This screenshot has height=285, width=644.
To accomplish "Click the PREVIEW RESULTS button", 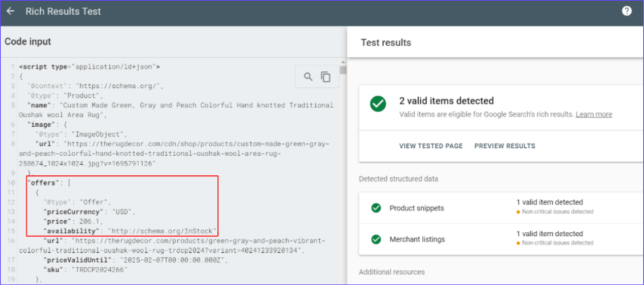I will [x=504, y=146].
